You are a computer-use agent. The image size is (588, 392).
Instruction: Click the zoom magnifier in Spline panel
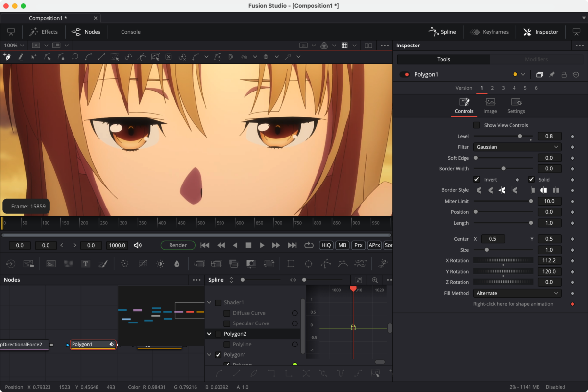click(x=375, y=280)
